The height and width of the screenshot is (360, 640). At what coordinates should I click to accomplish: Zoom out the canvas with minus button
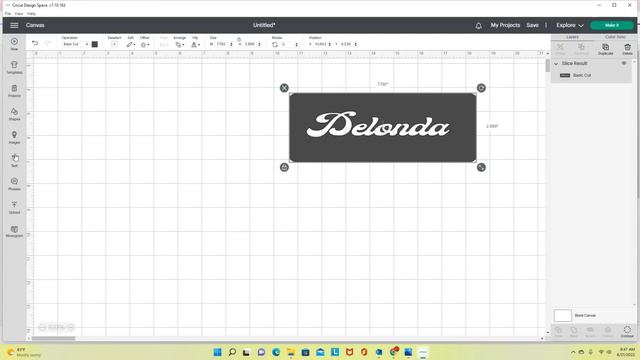coord(42,327)
